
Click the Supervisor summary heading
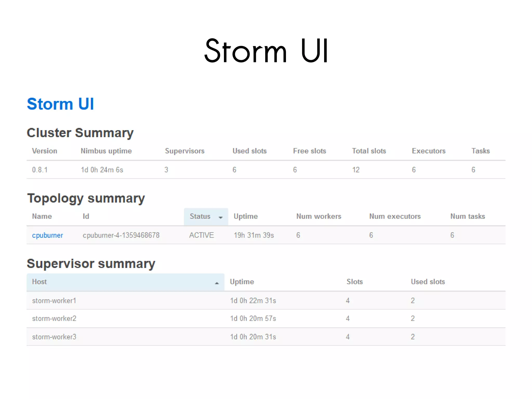(91, 264)
